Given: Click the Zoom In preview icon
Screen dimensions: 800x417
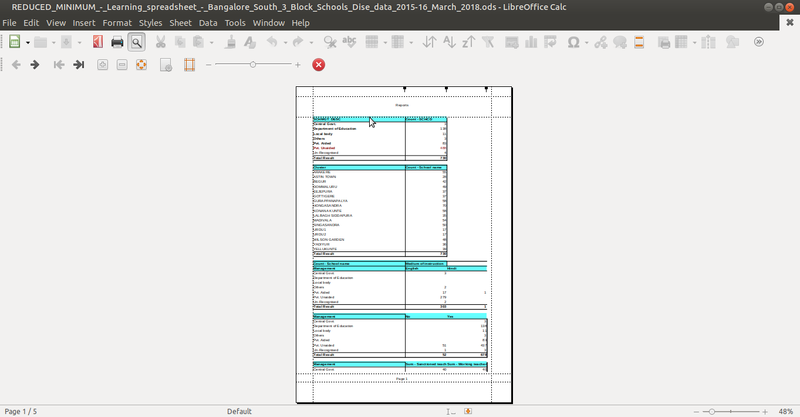Looking at the screenshot, I should coord(103,65).
